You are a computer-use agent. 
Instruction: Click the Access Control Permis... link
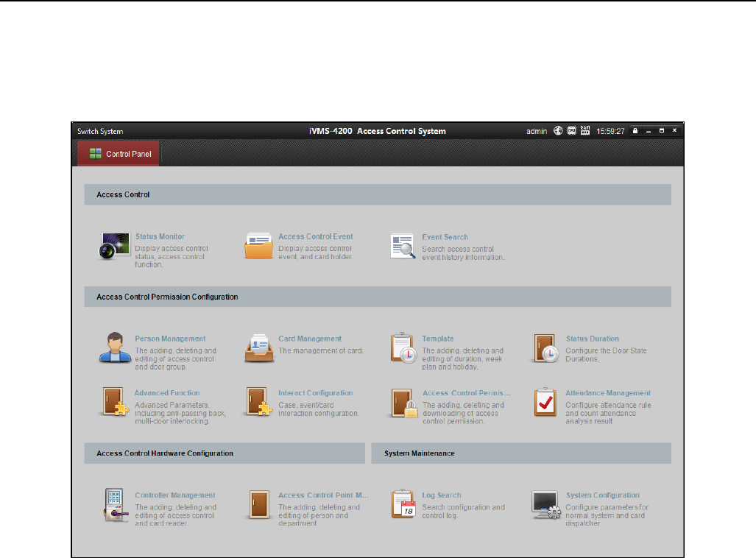466,392
